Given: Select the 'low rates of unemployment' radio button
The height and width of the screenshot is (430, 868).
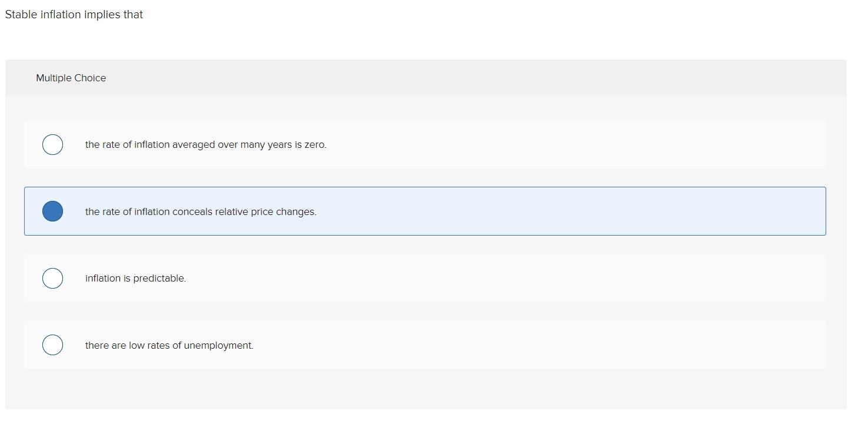Looking at the screenshot, I should [52, 345].
